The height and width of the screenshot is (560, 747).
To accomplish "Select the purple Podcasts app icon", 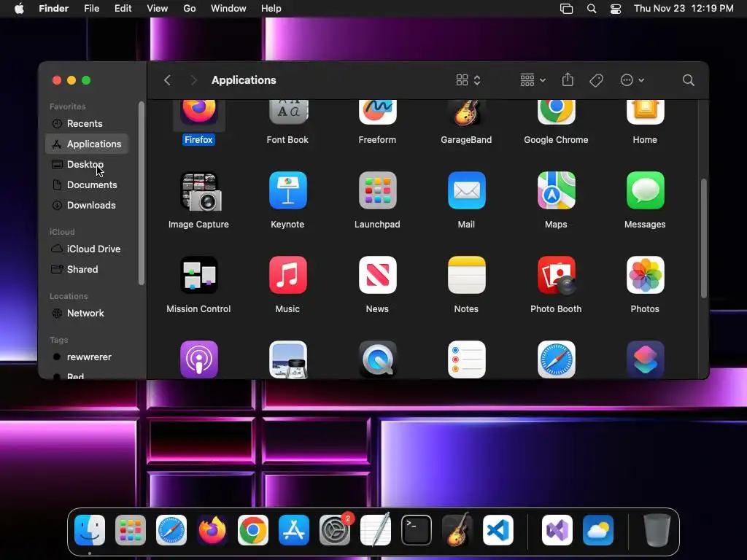I will click(x=198, y=359).
